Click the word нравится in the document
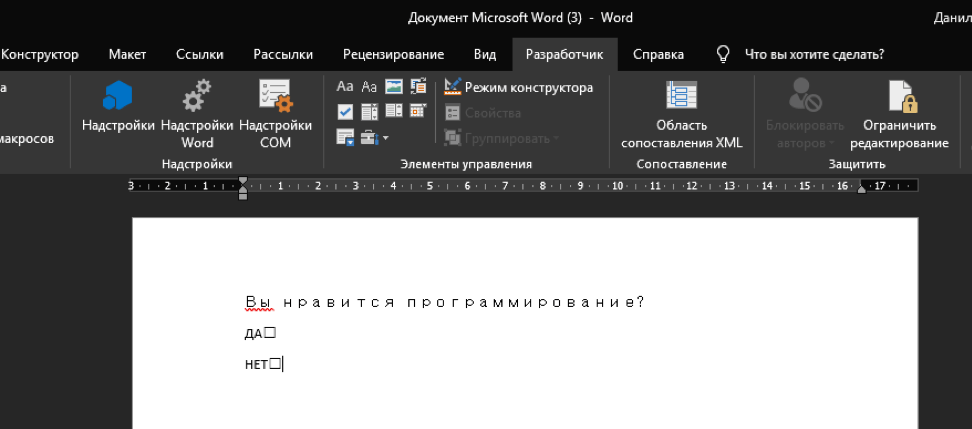The width and height of the screenshot is (972, 429). coord(339,302)
